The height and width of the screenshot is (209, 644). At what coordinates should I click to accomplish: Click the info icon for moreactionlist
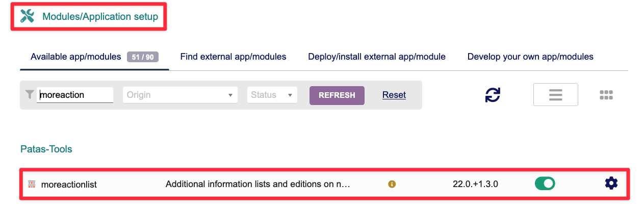coord(392,184)
